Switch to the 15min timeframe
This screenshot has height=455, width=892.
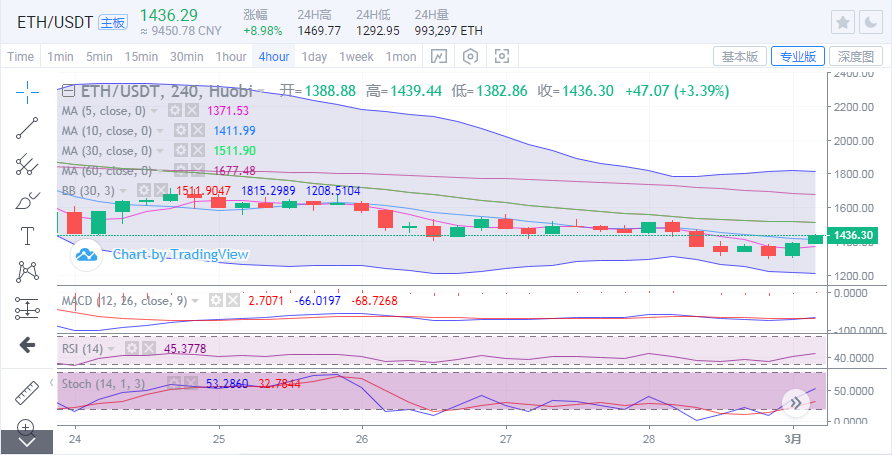point(141,56)
